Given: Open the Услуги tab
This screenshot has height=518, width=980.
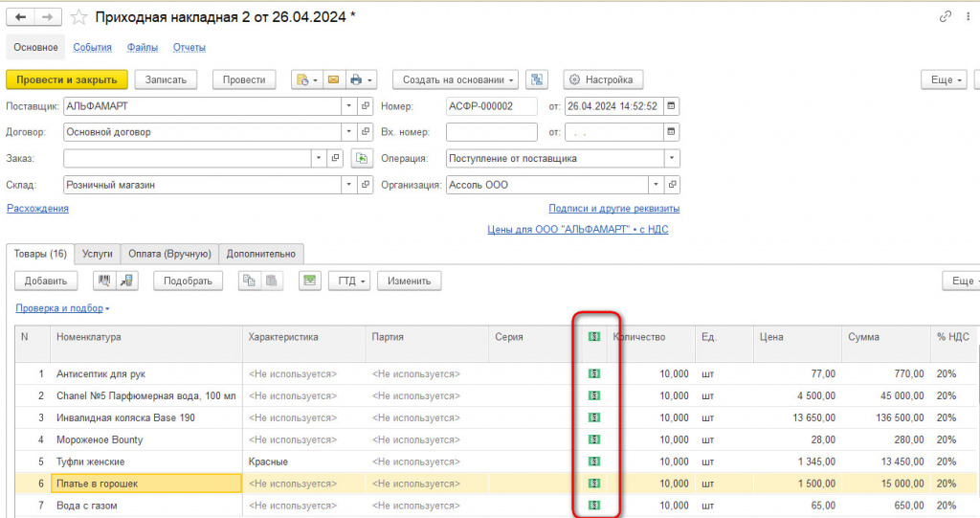Looking at the screenshot, I should (x=98, y=254).
